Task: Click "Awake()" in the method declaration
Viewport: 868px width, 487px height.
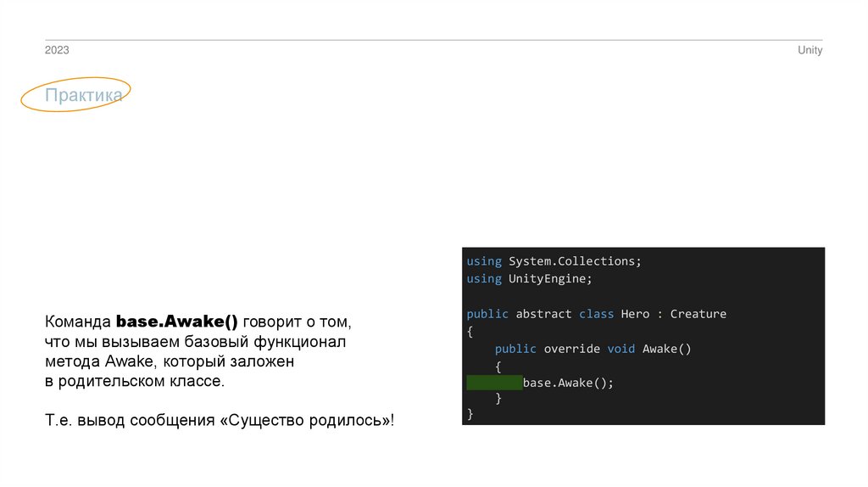Action: coord(667,349)
